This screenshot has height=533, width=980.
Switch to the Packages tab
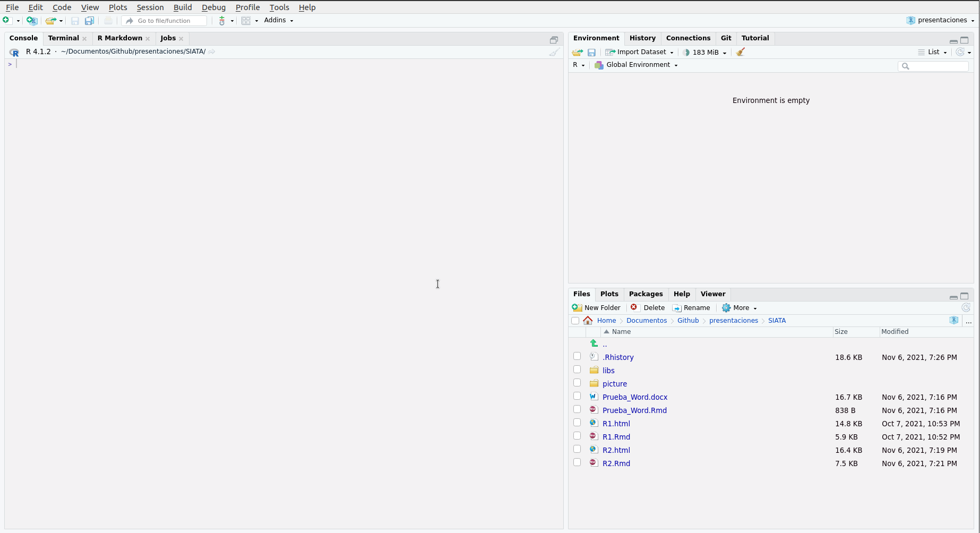(x=646, y=294)
